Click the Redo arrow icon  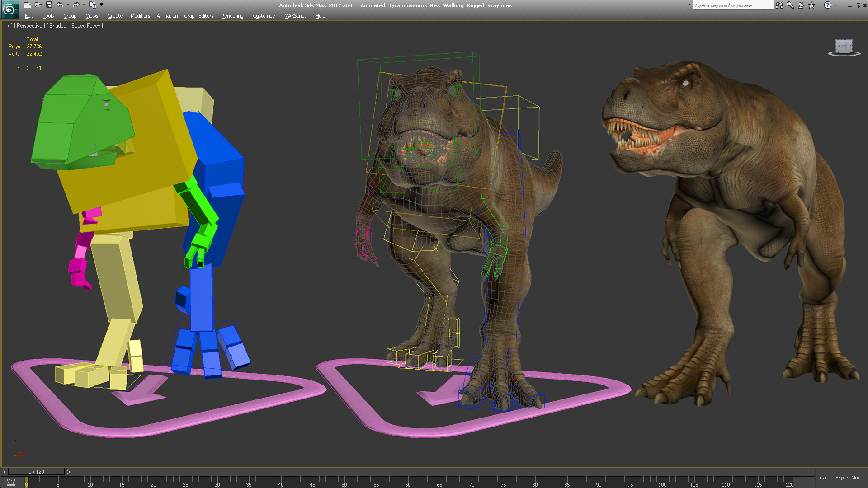pos(76,5)
